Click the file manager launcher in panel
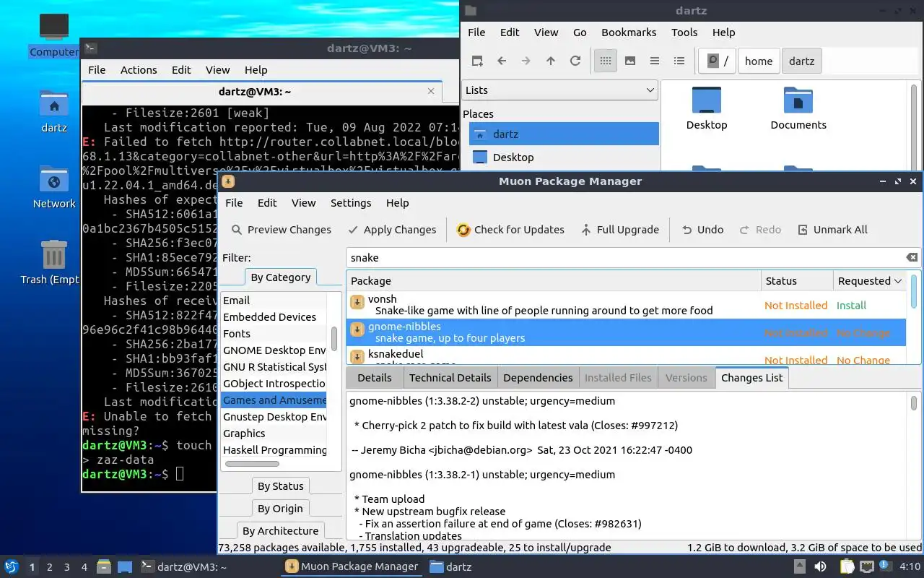 (x=104, y=567)
